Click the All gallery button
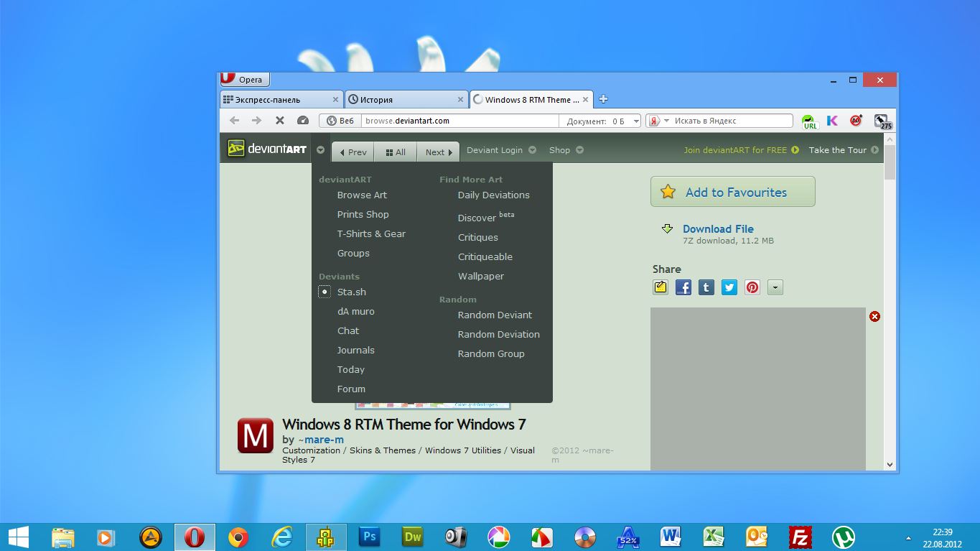 click(395, 152)
